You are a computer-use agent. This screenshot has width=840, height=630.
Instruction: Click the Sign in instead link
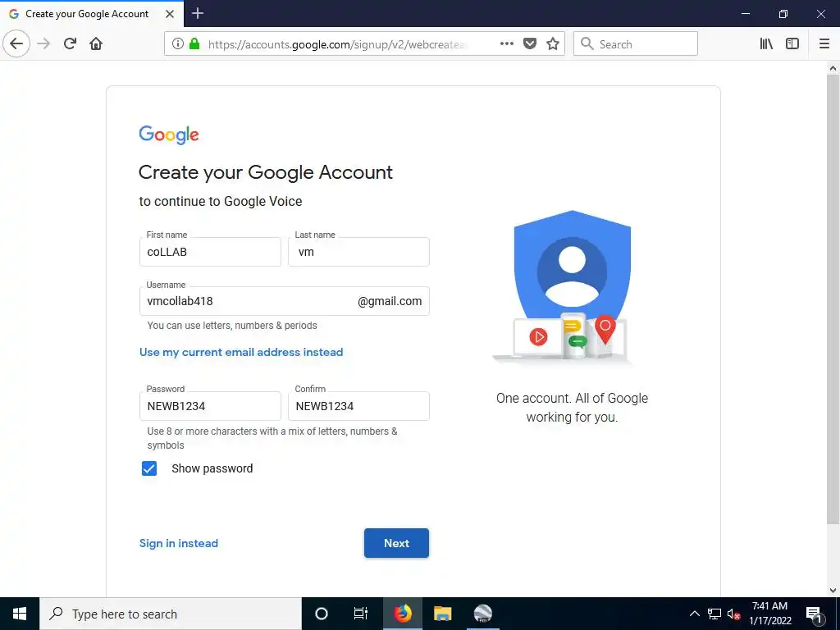click(x=178, y=543)
